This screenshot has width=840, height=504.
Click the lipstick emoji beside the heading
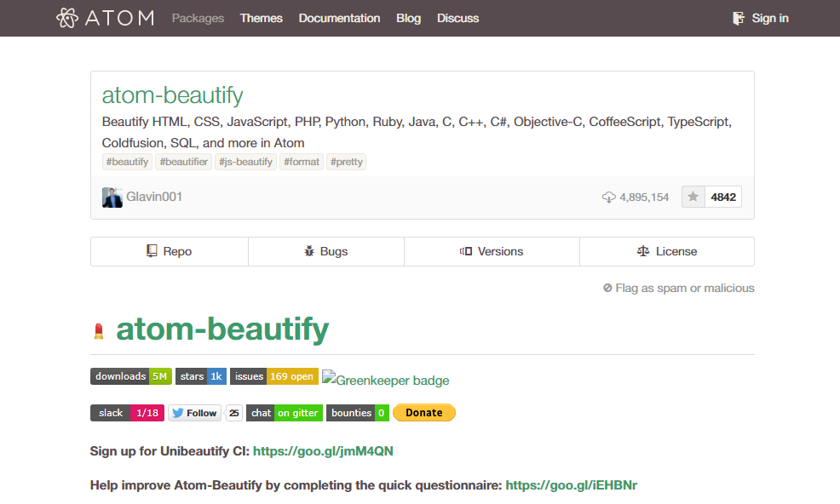click(x=99, y=331)
